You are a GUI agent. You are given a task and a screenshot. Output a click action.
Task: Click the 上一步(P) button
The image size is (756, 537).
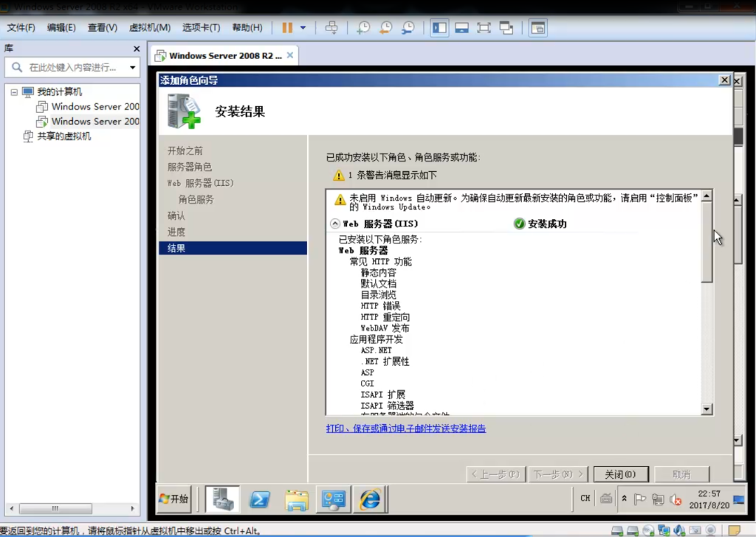(x=495, y=474)
